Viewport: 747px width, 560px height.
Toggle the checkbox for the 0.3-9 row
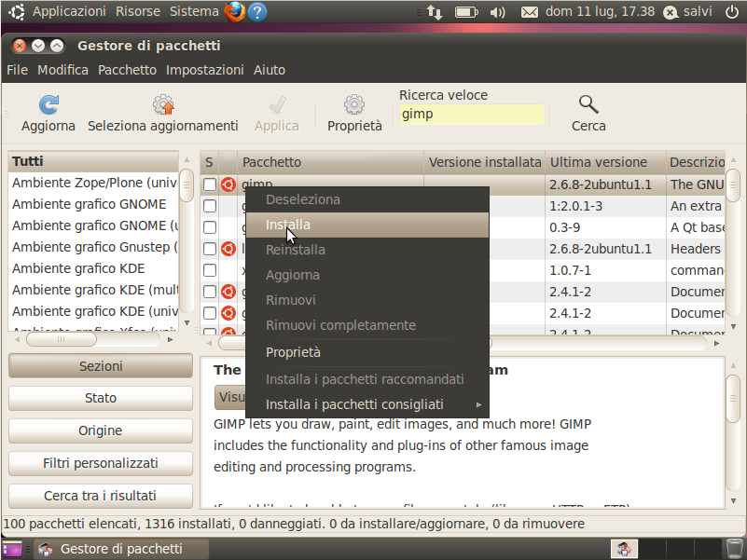click(210, 227)
